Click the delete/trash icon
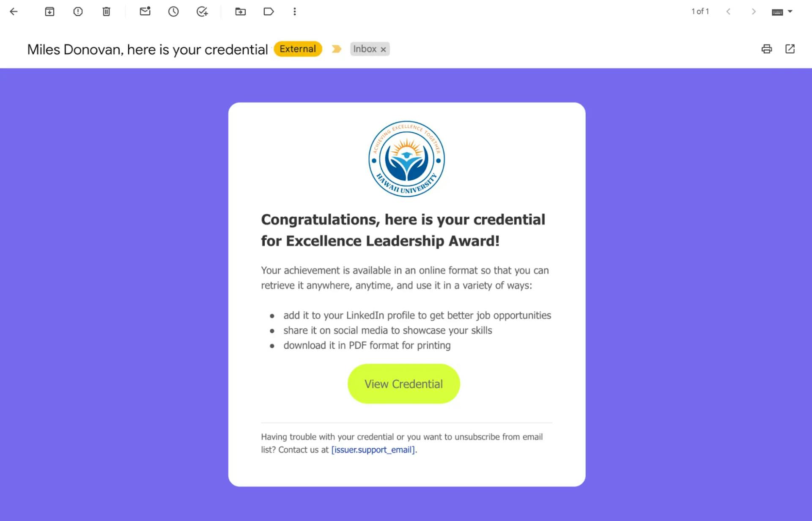 click(107, 11)
